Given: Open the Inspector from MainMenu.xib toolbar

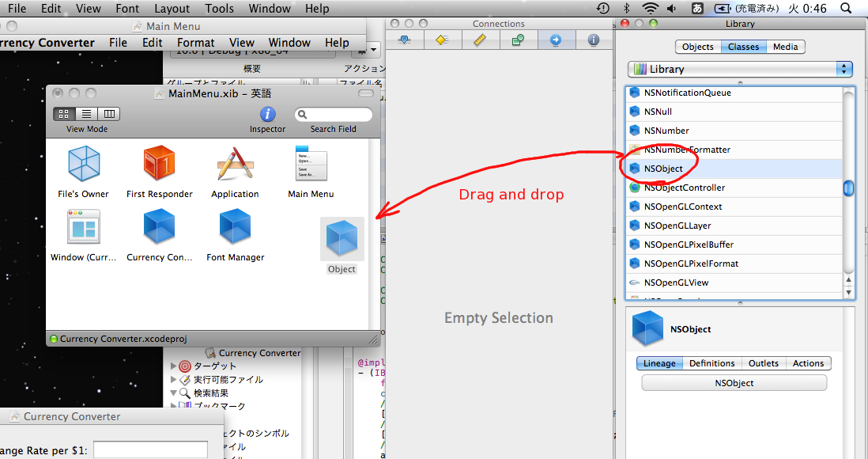Looking at the screenshot, I should click(x=268, y=114).
